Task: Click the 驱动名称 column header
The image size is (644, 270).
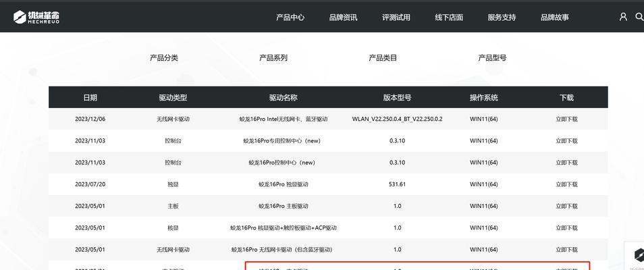Action: click(284, 97)
